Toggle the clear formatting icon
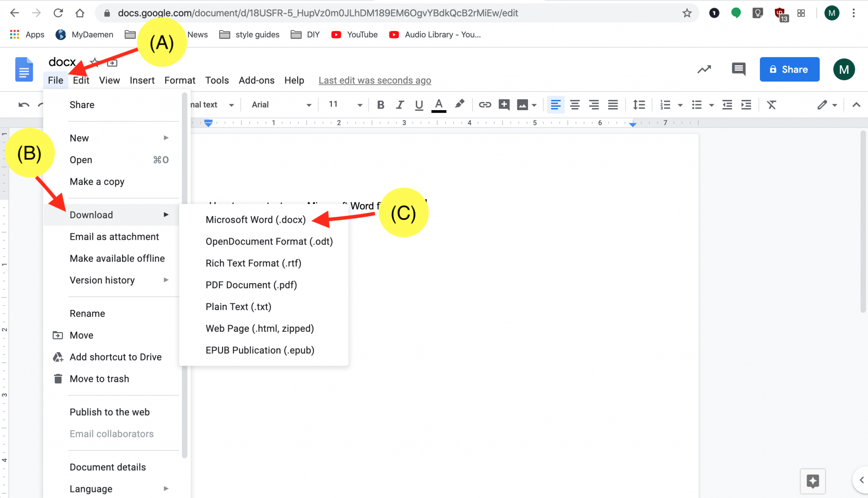The width and height of the screenshot is (868, 498). click(773, 104)
